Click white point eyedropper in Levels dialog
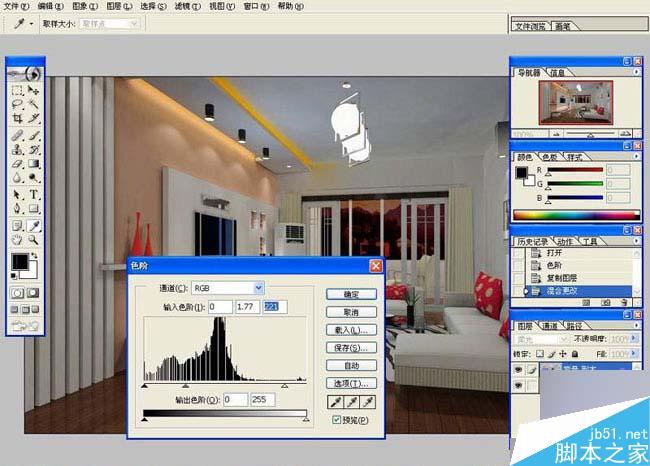Viewport: 650px width, 466px height. (x=368, y=401)
